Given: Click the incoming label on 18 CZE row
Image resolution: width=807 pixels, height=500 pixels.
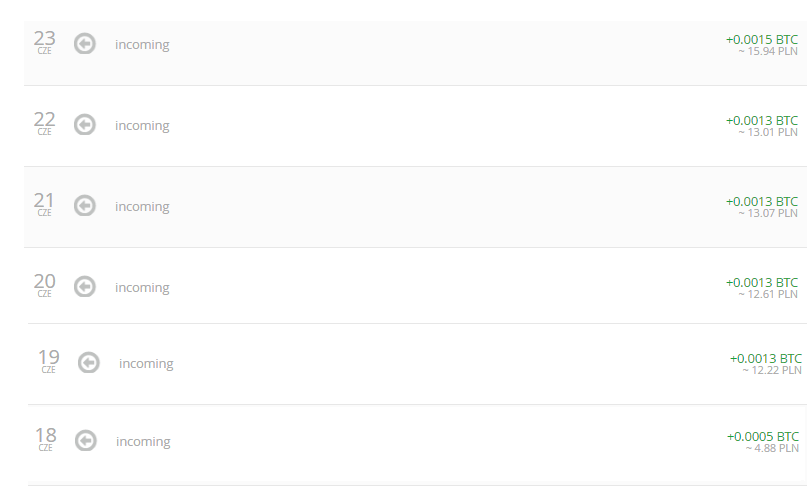Looking at the screenshot, I should (143, 442).
